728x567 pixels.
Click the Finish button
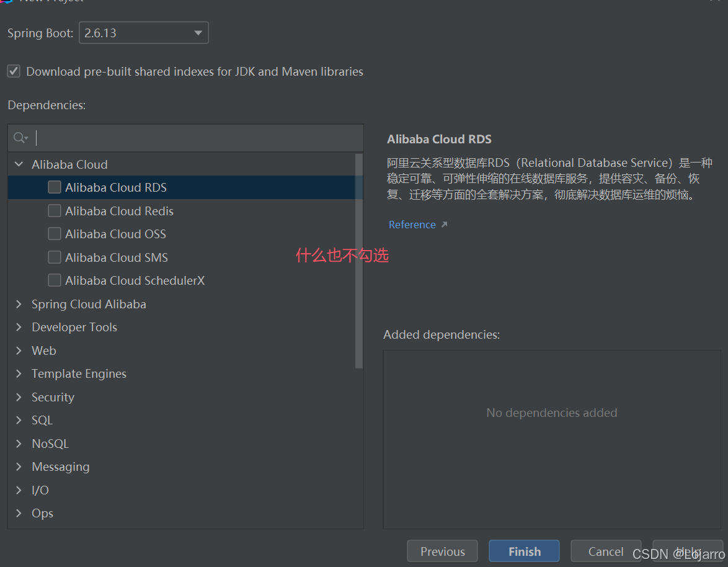tap(524, 551)
